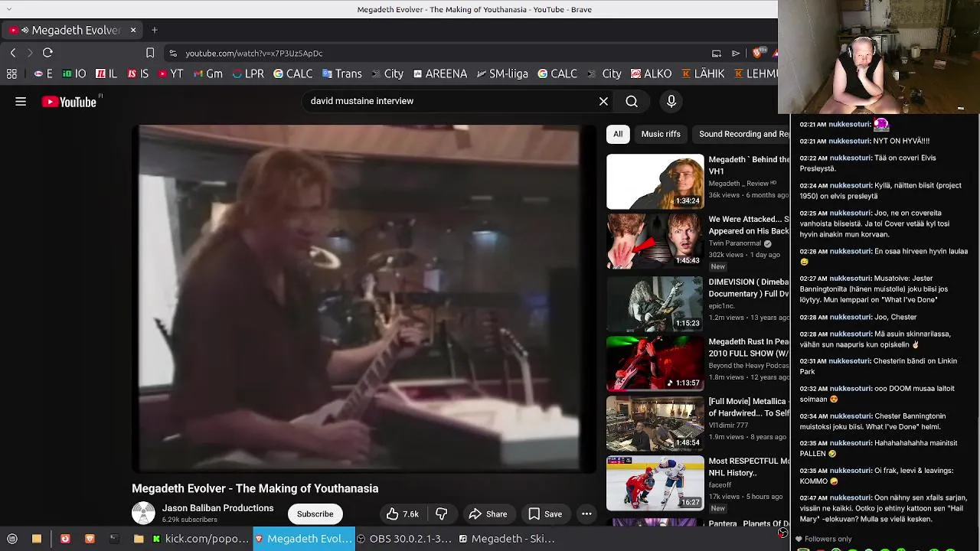
Task: Select the Music riffs filter chip
Action: coord(661,134)
